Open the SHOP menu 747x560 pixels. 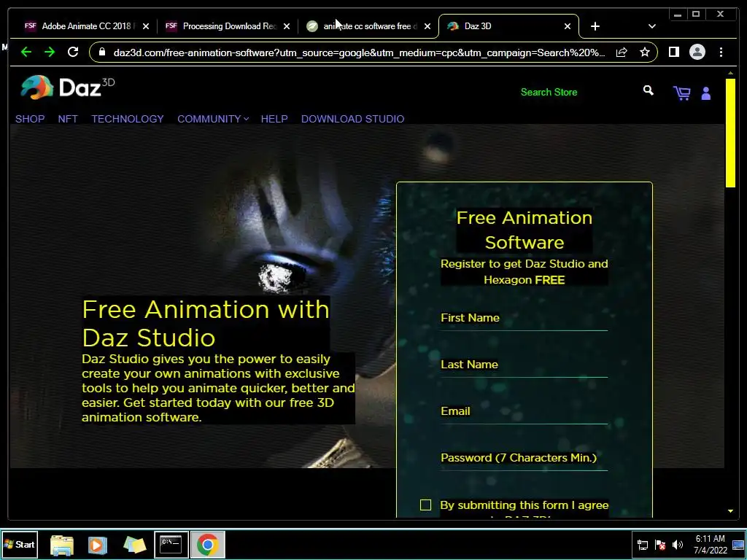30,119
